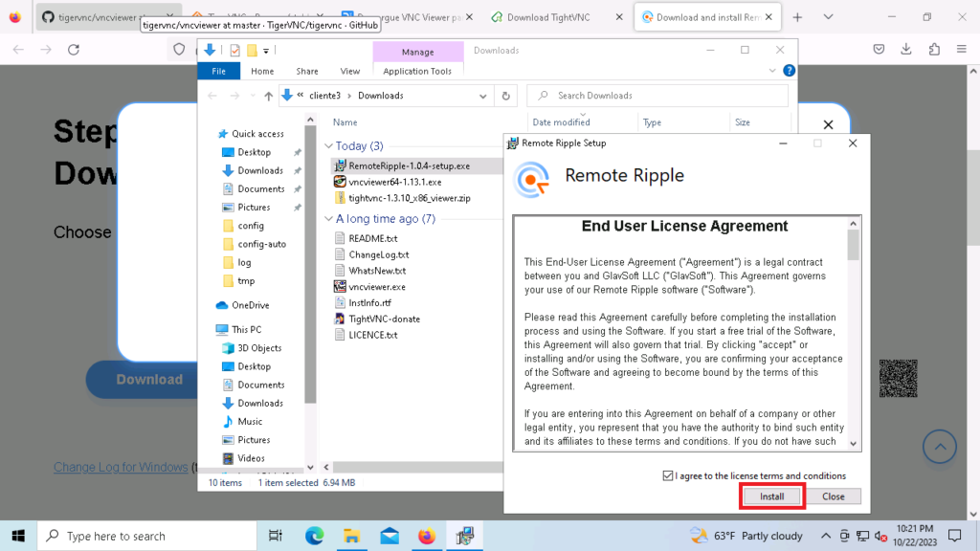The image size is (980, 551).
Task: Collapse the Today (3) group
Action: click(328, 146)
